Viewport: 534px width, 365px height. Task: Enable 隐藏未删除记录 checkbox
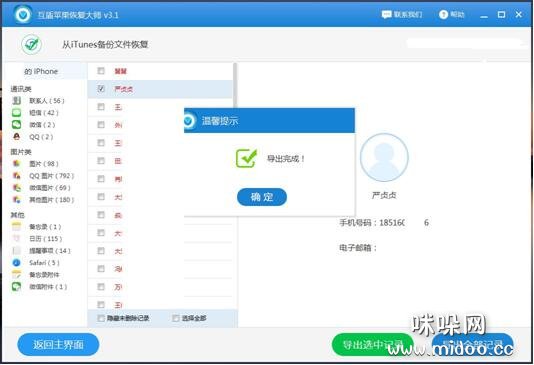click(x=101, y=318)
